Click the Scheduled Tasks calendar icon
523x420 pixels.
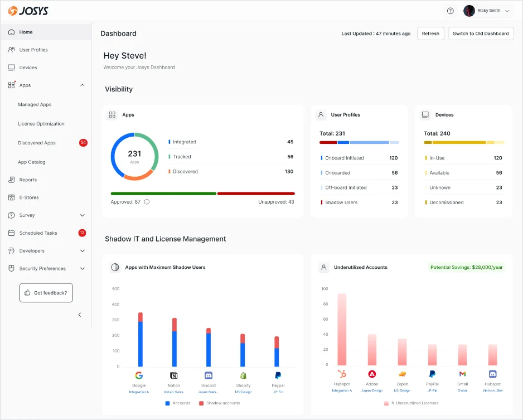click(x=11, y=233)
